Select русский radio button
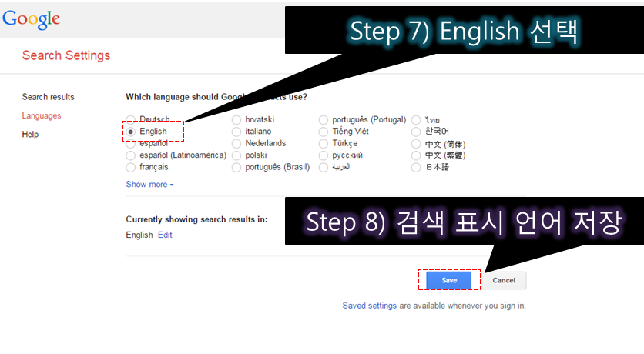The image size is (644, 354). pos(324,155)
